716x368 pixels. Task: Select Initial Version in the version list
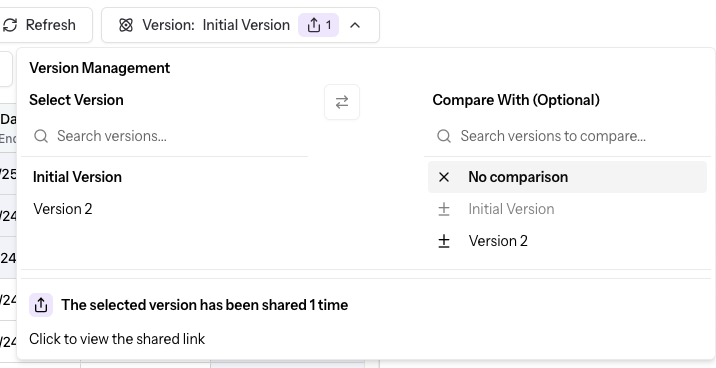[77, 177]
